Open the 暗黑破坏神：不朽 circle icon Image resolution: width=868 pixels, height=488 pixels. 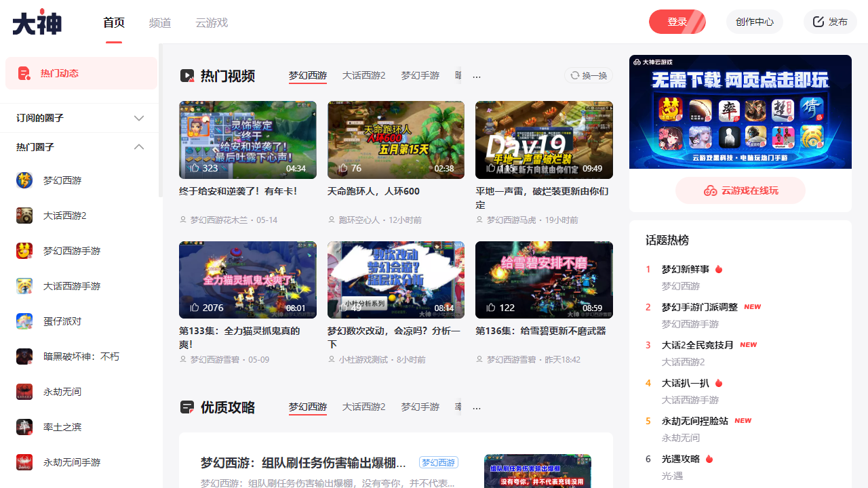click(24, 357)
